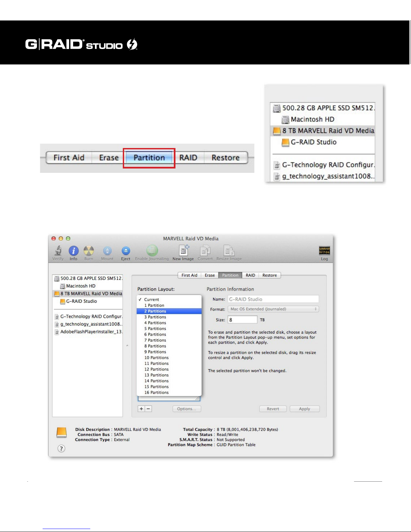Image resolution: width=411 pixels, height=532 pixels.
Task: Click the Revert button
Action: (x=273, y=409)
